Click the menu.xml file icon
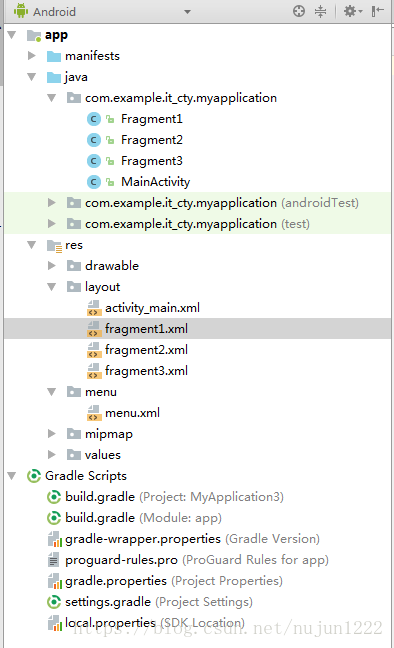The height and width of the screenshot is (648, 394). coord(94,413)
